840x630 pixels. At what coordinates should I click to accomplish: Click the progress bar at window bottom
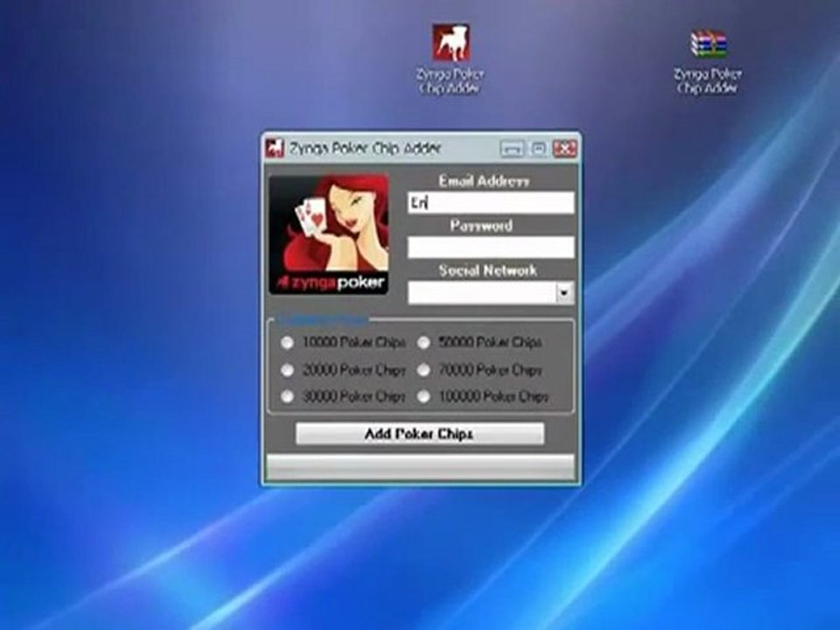pos(421,466)
